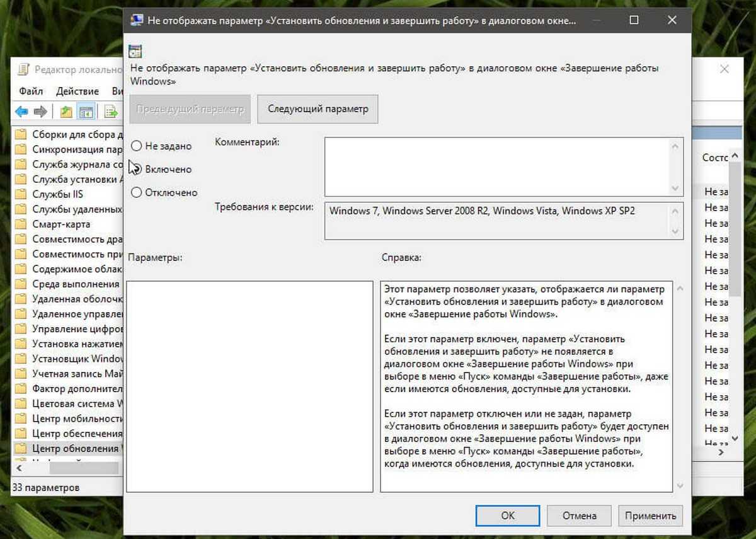Click the Центр обновления folder icon
This screenshot has width=756, height=539.
pyautogui.click(x=21, y=448)
